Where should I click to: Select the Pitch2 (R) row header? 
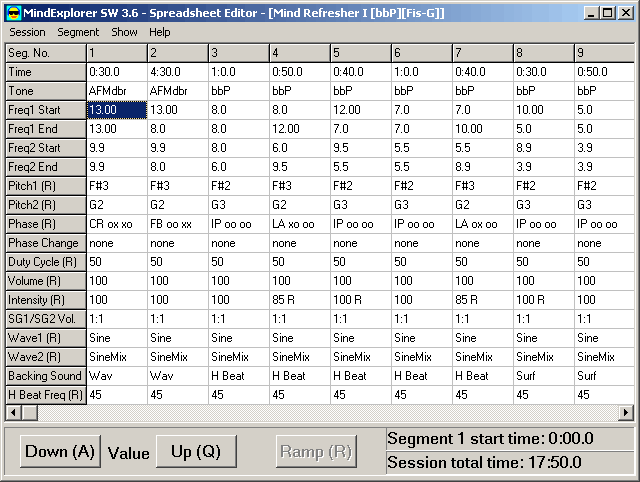coord(46,205)
